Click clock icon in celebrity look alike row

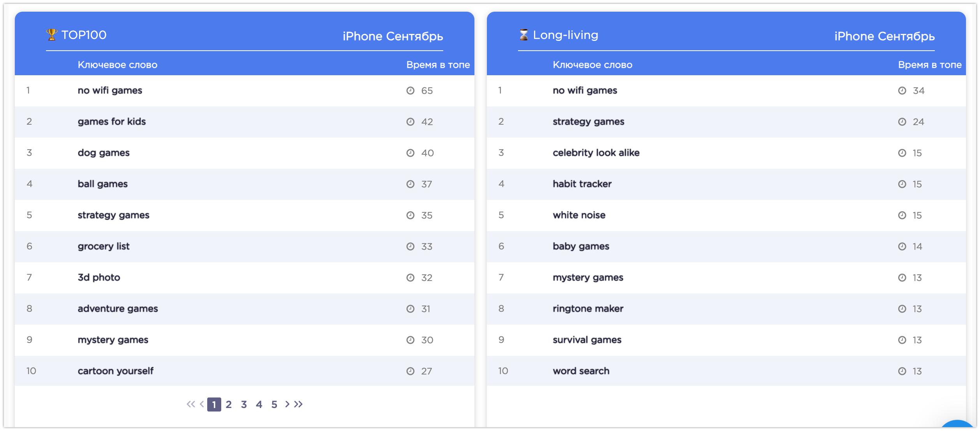pyautogui.click(x=902, y=153)
